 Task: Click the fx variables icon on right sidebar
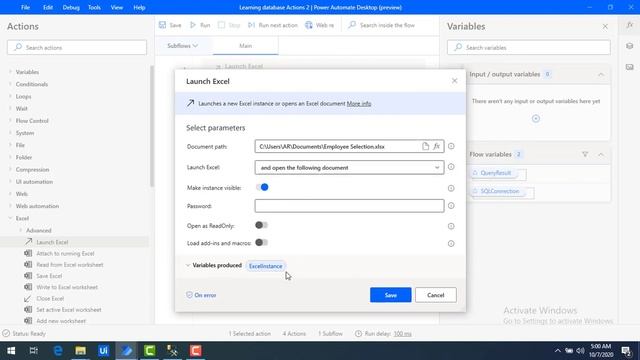coord(629,25)
